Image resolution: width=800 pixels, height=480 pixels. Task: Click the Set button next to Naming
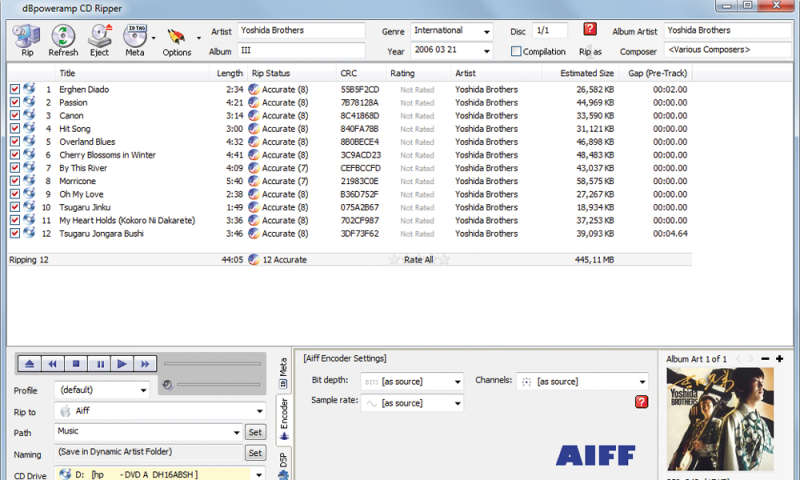[x=255, y=453]
